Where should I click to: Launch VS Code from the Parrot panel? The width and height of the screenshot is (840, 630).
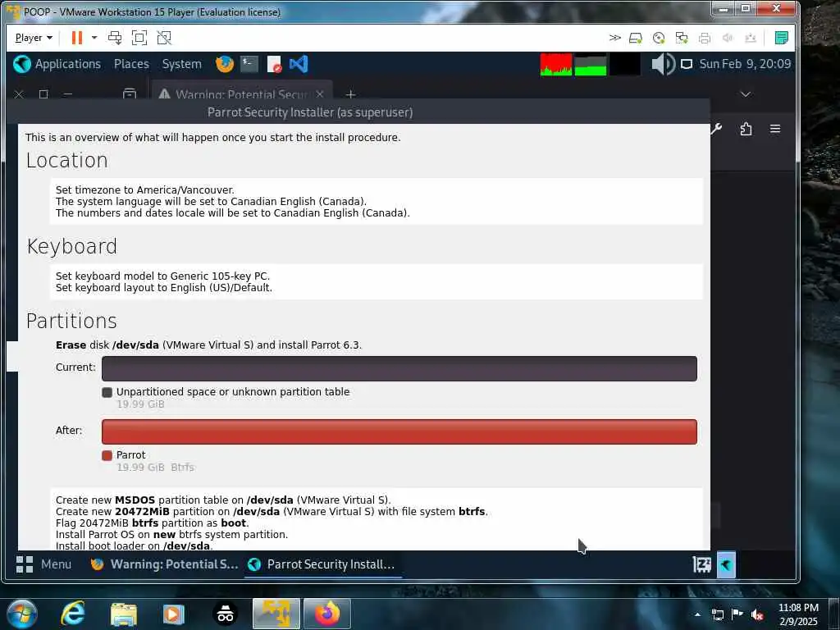pyautogui.click(x=299, y=64)
